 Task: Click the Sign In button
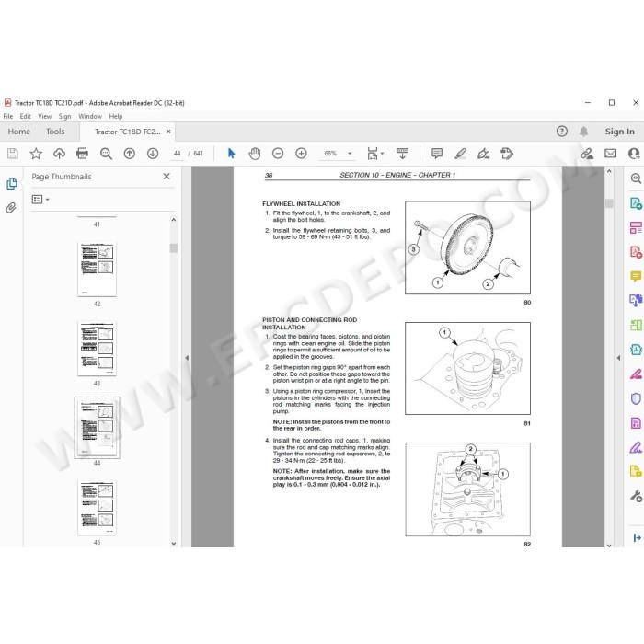coord(620,132)
